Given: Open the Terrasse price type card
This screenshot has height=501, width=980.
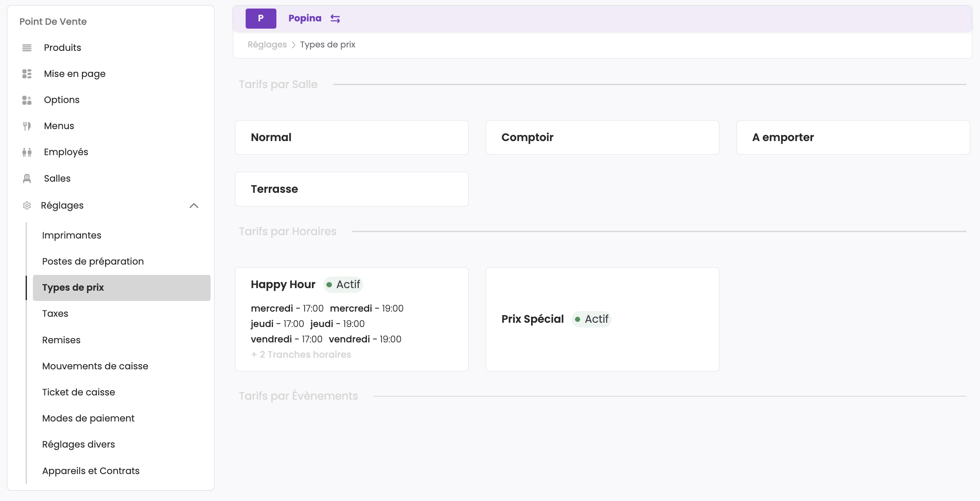Looking at the screenshot, I should tap(351, 189).
